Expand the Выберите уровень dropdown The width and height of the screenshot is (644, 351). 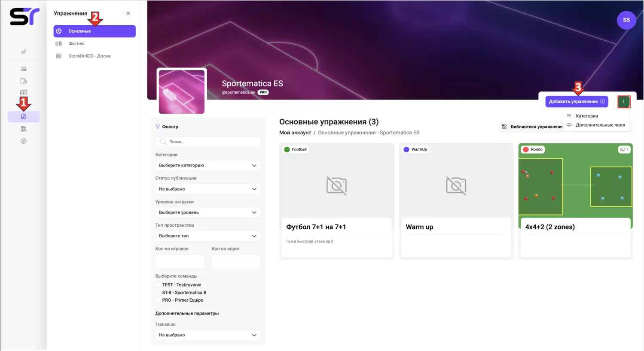208,212
